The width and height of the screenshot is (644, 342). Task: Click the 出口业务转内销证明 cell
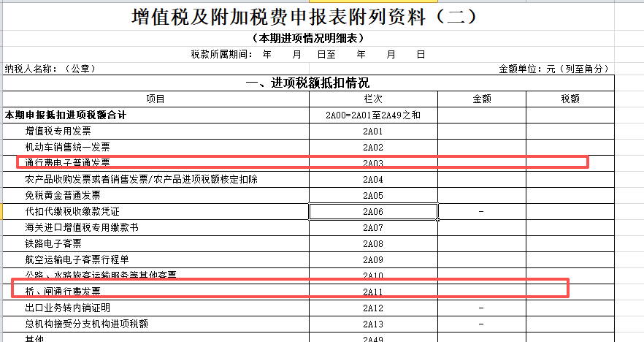click(x=156, y=308)
